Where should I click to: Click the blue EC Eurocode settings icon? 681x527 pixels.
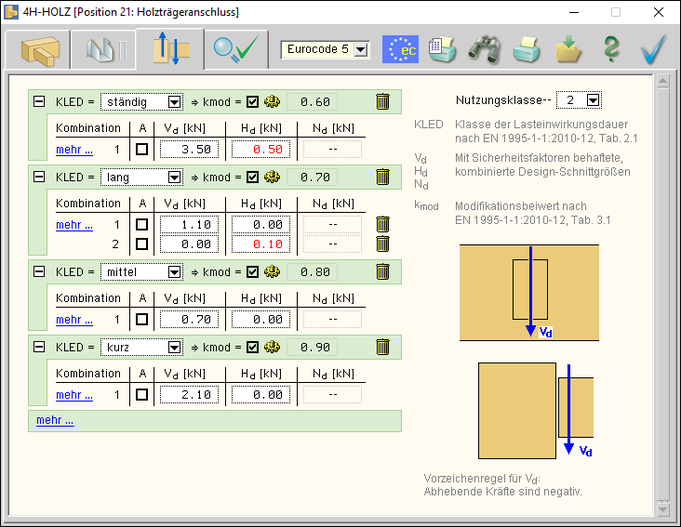[x=400, y=49]
